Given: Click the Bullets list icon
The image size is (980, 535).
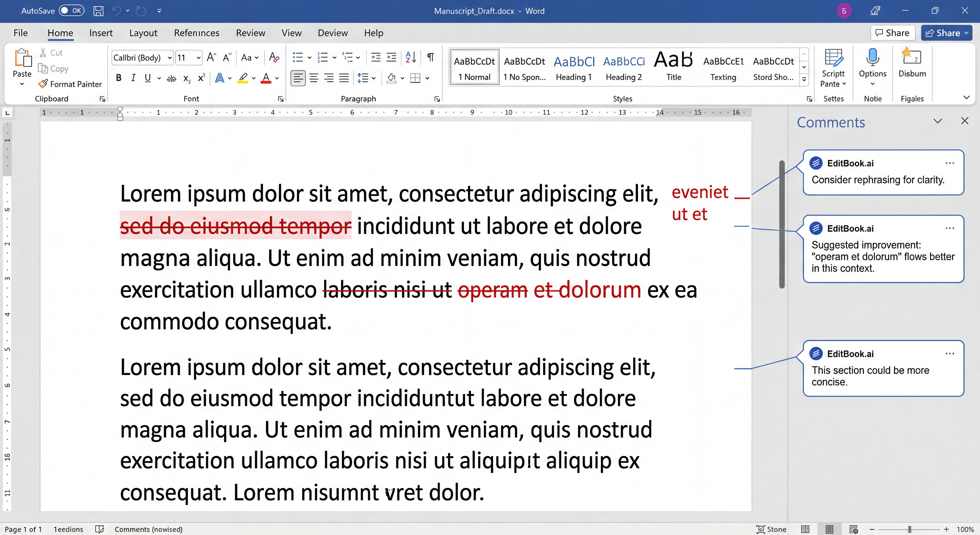Looking at the screenshot, I should coord(298,57).
